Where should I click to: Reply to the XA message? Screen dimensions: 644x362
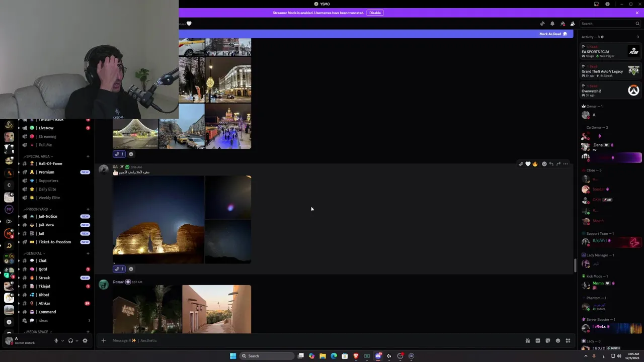551,164
